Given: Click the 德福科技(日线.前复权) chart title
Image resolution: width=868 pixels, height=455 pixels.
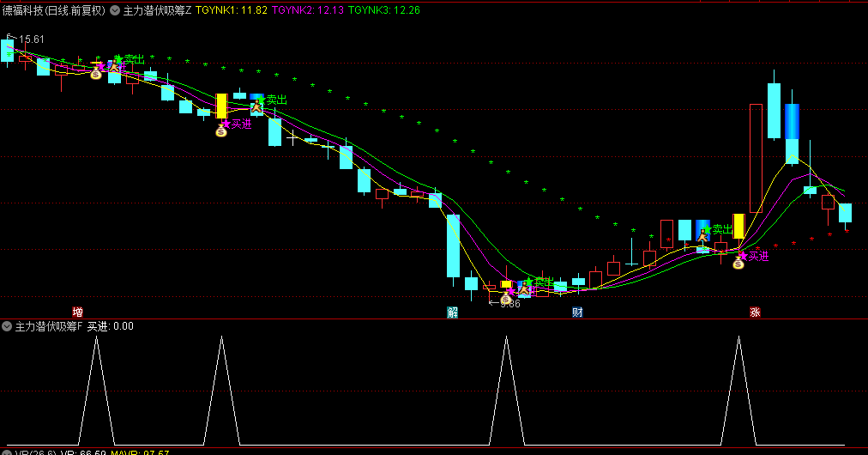Looking at the screenshot, I should click(x=54, y=10).
